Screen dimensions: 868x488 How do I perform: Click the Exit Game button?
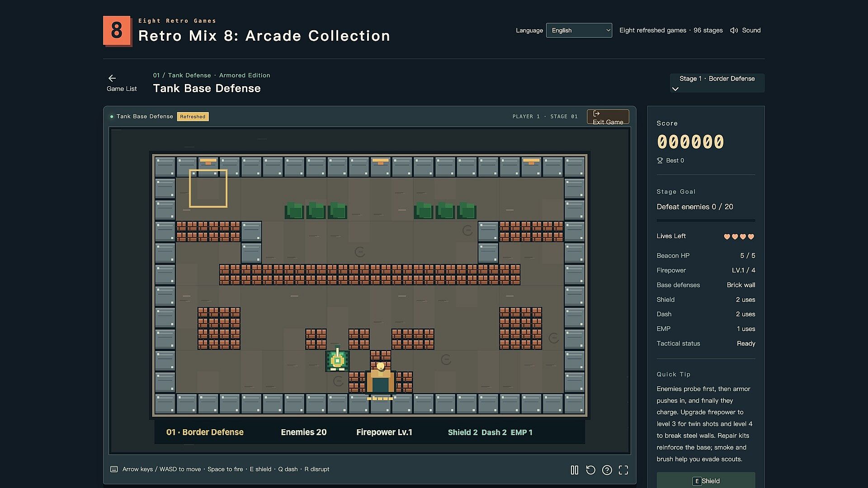608,117
